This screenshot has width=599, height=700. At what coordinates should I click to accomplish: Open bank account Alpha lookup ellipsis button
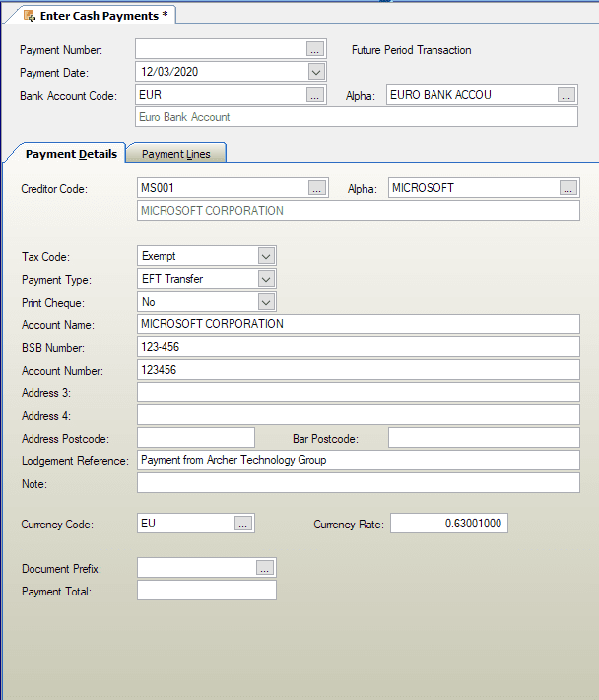click(x=566, y=95)
